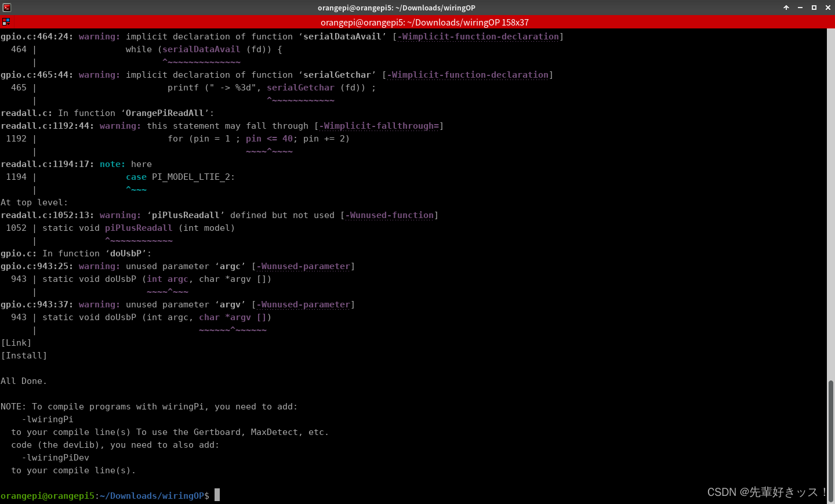
Task: Click 'gpio.c:465:44:' text
Action: click(x=37, y=75)
